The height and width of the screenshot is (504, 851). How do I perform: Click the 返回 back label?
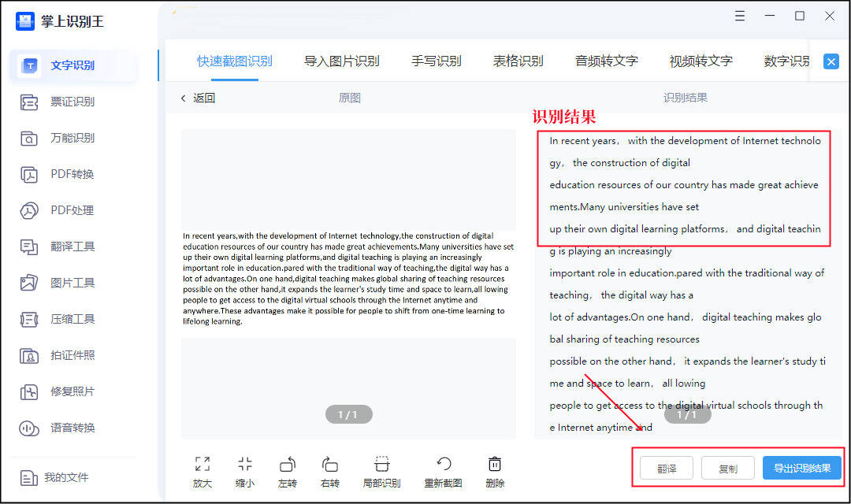[204, 98]
